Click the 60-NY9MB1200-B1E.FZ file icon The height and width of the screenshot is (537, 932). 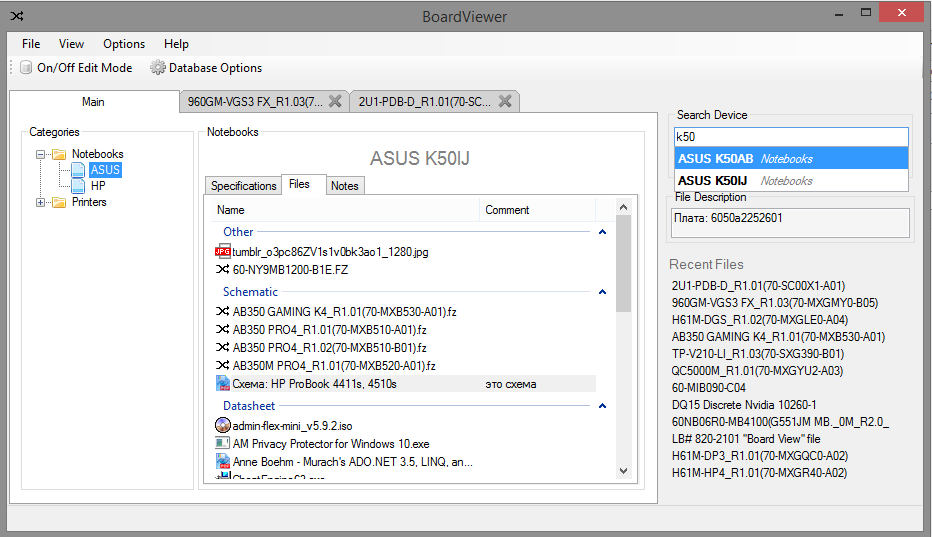pos(223,270)
